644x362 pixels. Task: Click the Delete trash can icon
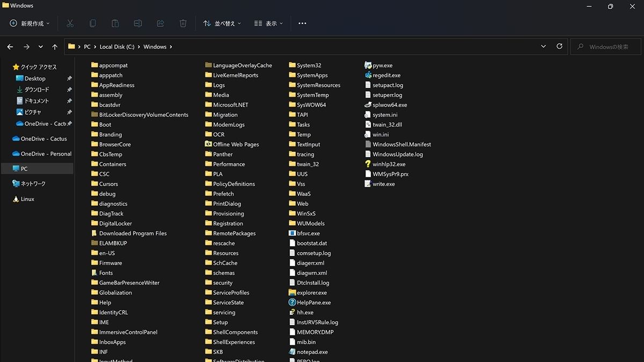[183, 24]
